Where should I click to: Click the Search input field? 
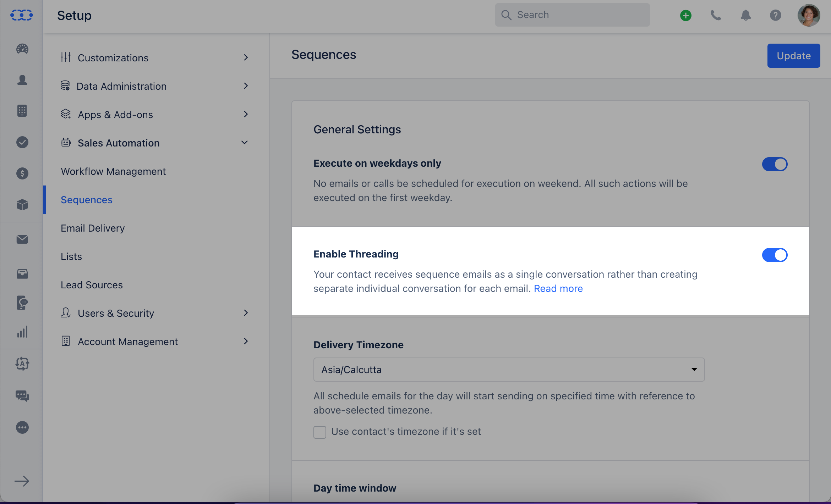click(572, 15)
